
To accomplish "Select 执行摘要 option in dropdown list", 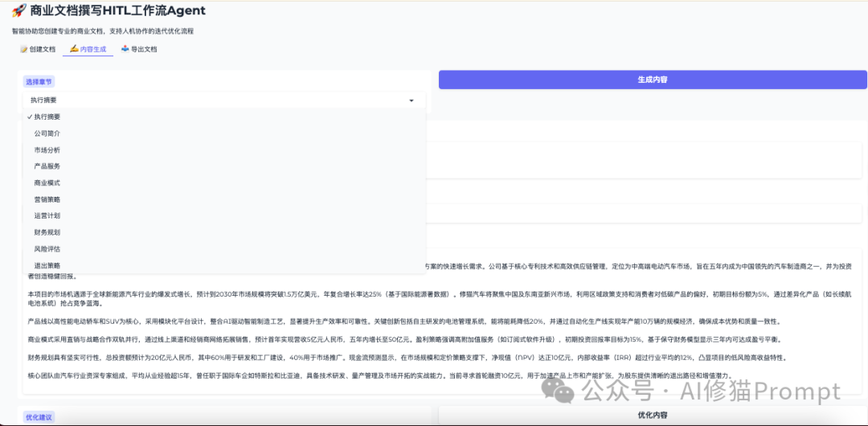I will (224, 117).
